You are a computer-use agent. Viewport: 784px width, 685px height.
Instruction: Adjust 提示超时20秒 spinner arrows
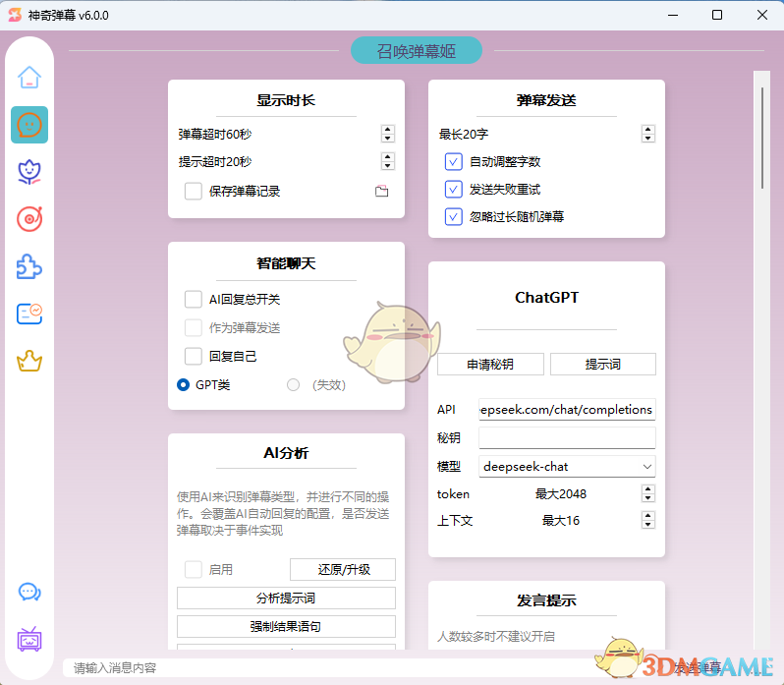(387, 161)
